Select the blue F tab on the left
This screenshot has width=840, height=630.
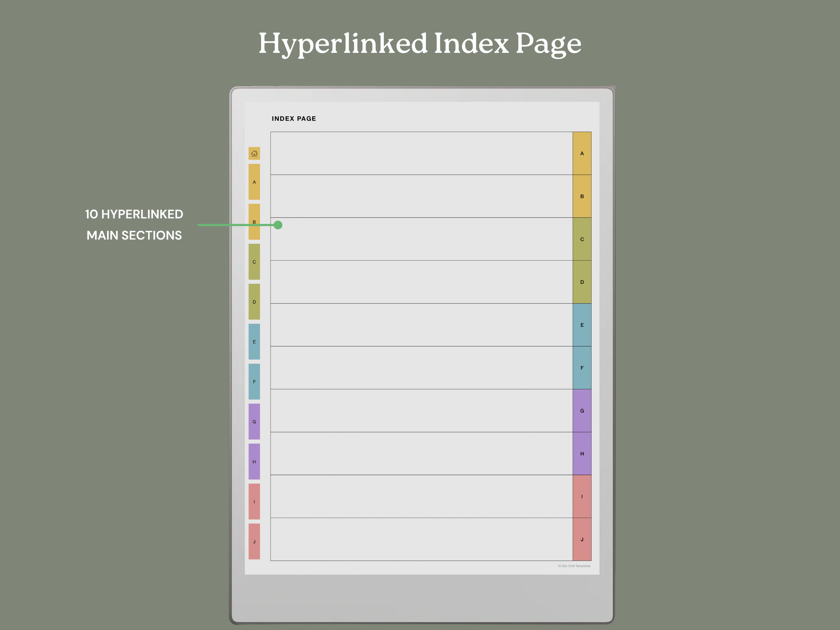click(x=254, y=381)
